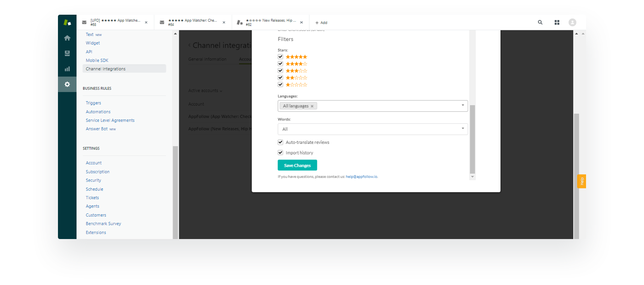
Task: Open the General information tab
Action: coord(207,59)
